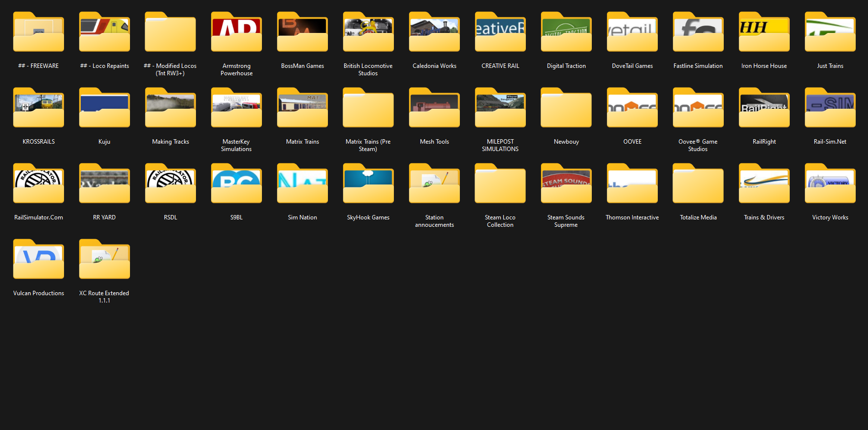Click the Caledonia Works folder icon
This screenshot has height=430, width=868.
click(434, 32)
